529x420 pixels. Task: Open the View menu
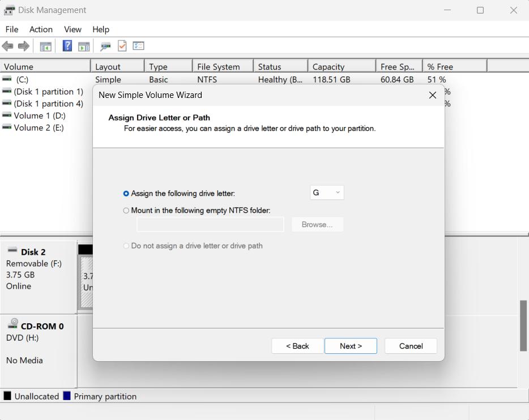(x=72, y=29)
